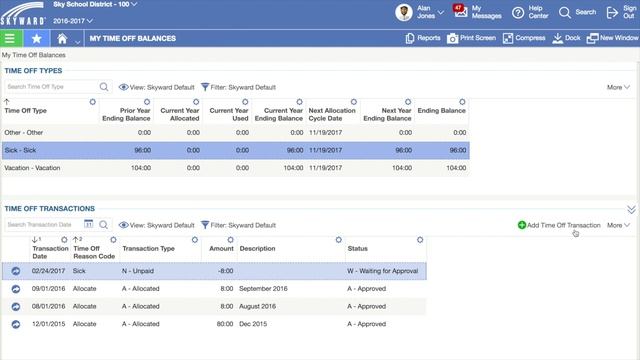Viewport: 640px width, 360px height.
Task: Select the Other - Other row
Action: [236, 133]
